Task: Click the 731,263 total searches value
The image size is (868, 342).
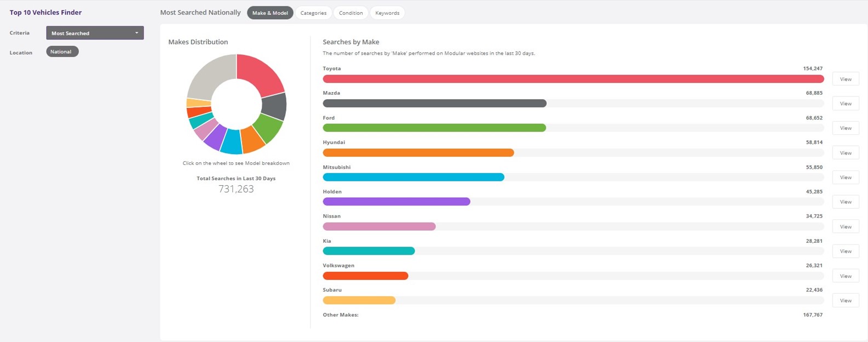Action: click(x=236, y=189)
